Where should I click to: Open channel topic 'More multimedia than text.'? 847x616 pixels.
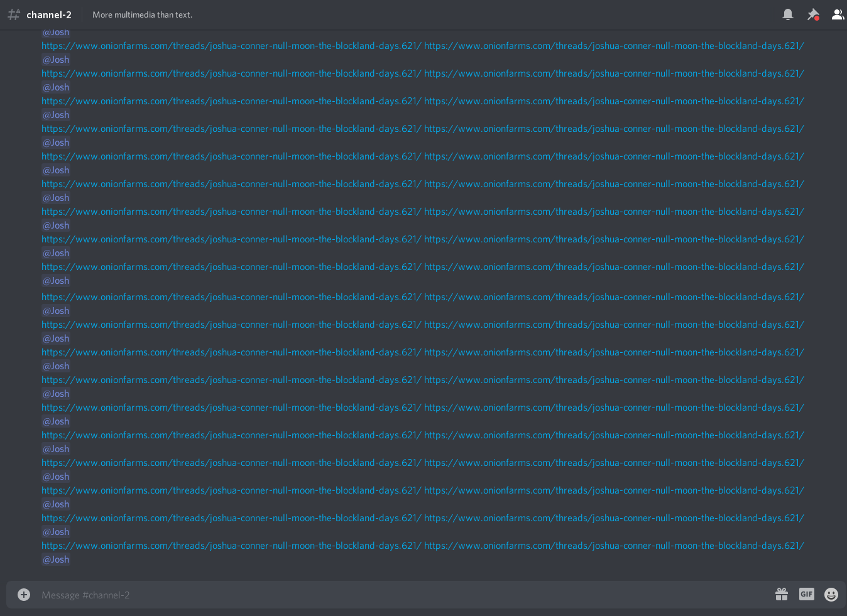tap(143, 14)
